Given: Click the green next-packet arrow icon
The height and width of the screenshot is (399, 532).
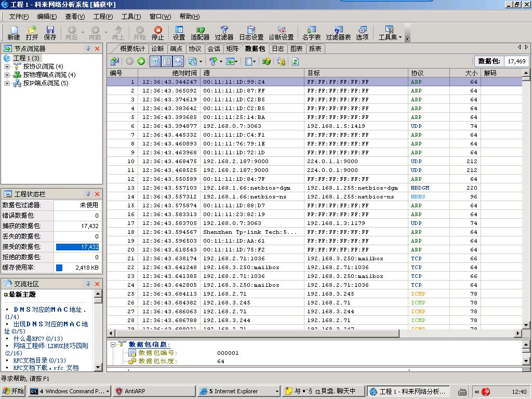Looking at the screenshot, I should point(141,61).
